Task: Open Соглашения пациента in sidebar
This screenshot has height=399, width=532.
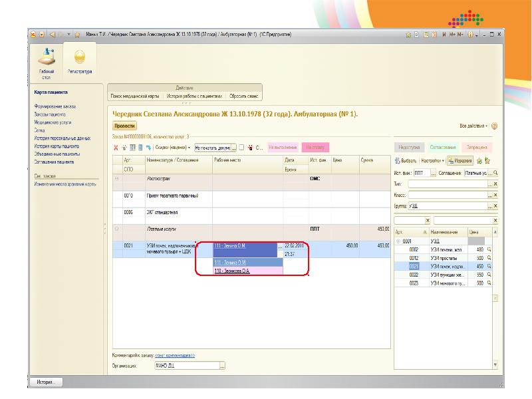Action: point(54,162)
